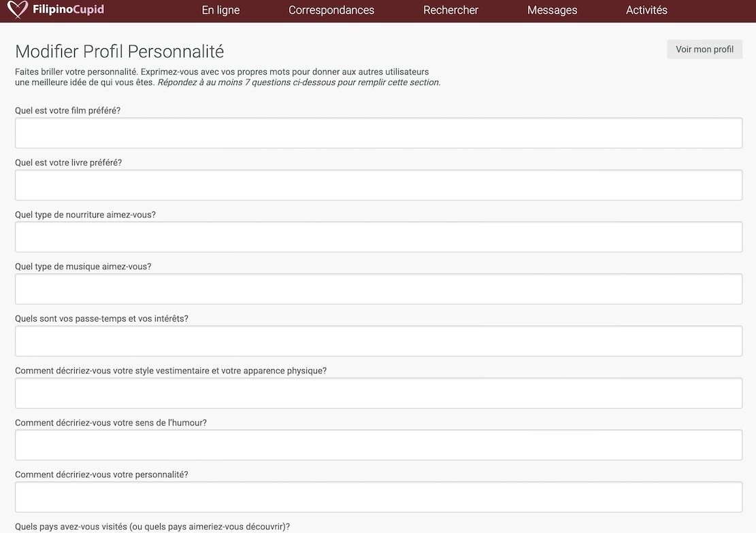The width and height of the screenshot is (756, 533).
Task: Open the Messages navigation item
Action: [x=552, y=10]
